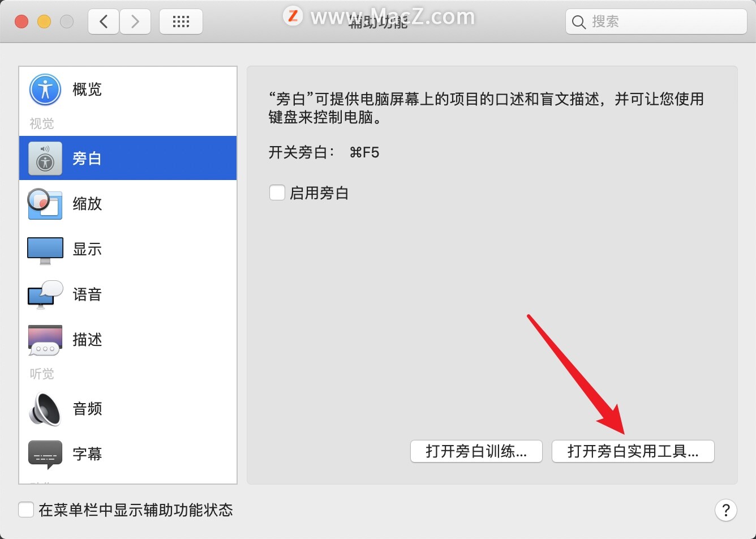Enable the 启用旁白 checkbox
The image size is (756, 539).
tap(277, 192)
